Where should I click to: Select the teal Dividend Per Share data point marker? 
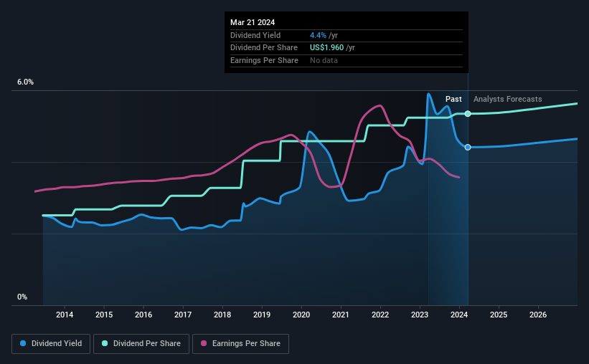click(468, 114)
